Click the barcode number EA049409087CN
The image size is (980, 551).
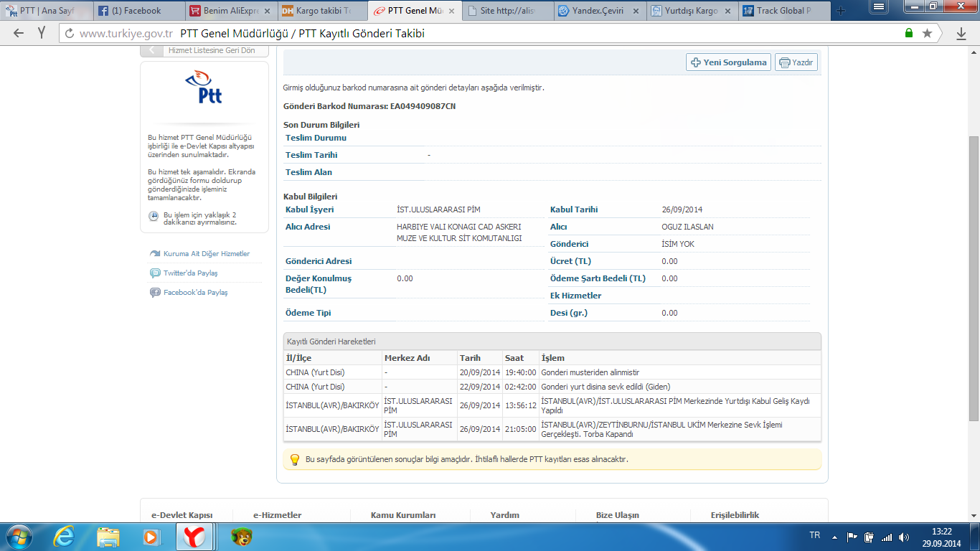point(423,107)
